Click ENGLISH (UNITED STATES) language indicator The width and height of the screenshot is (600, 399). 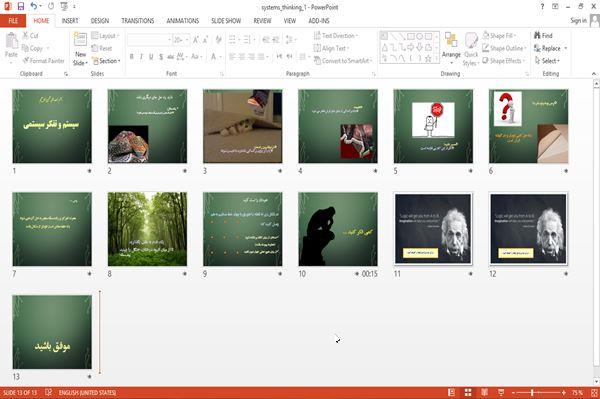(x=87, y=392)
